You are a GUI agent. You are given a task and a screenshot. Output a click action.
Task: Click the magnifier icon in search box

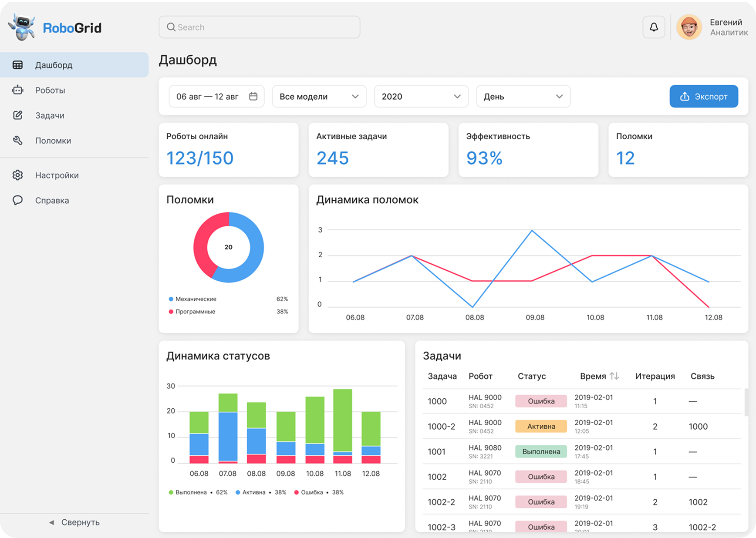tap(171, 27)
